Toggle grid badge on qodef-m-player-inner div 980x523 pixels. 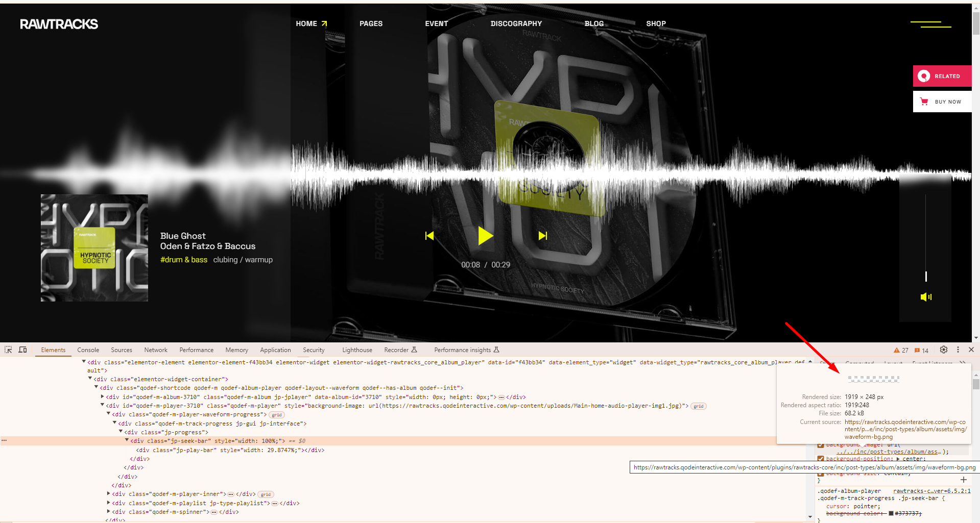[266, 494]
